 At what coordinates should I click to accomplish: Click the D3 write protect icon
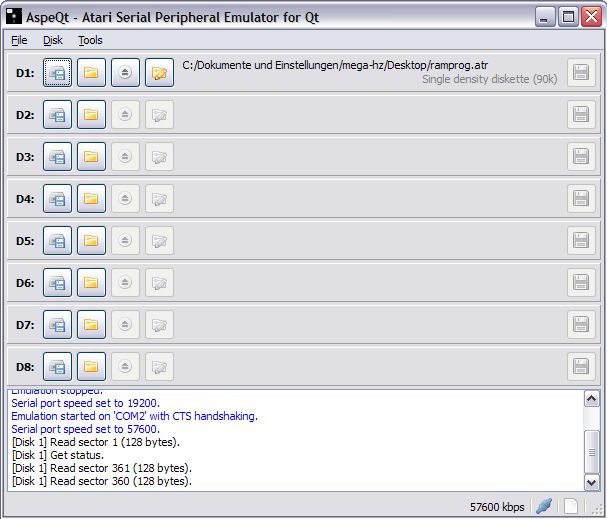click(x=159, y=157)
